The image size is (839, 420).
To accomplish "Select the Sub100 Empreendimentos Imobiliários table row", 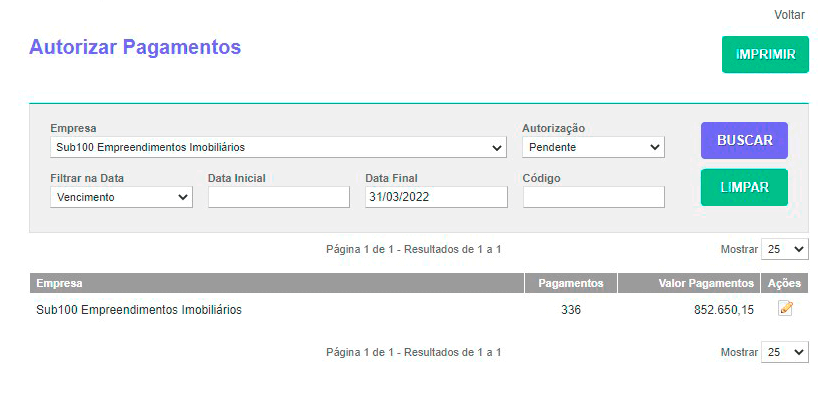I will click(139, 310).
